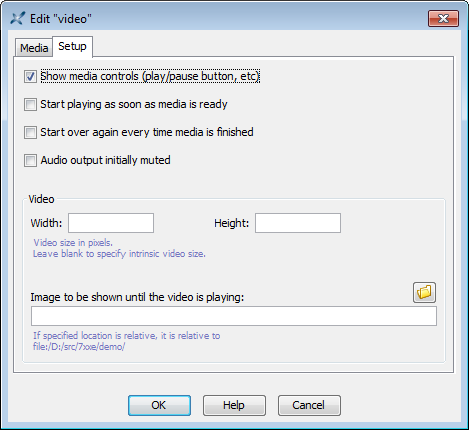This screenshot has width=469, height=430.
Task: Click the folder browse icon for poster image
Action: [x=424, y=292]
